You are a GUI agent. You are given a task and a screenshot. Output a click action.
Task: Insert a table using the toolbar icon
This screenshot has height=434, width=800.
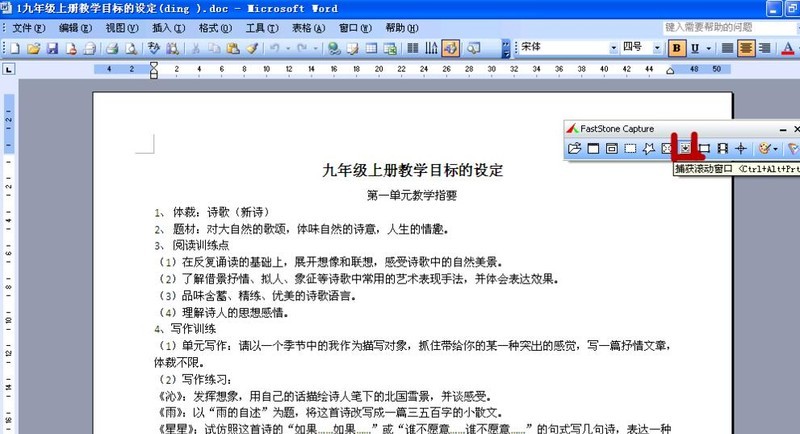click(x=371, y=48)
